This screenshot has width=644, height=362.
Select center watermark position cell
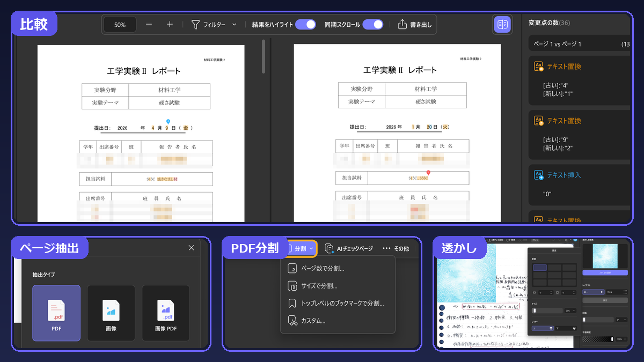554,275
